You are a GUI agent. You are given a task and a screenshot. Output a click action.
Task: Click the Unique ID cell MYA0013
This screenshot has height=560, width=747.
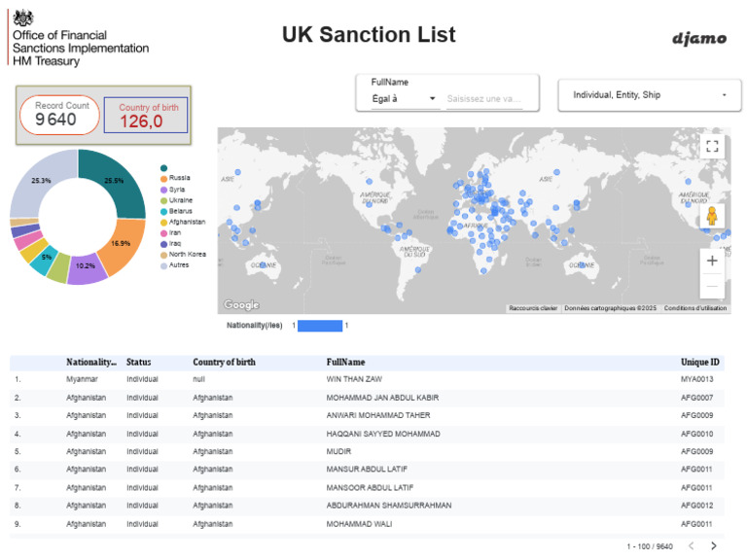697,379
